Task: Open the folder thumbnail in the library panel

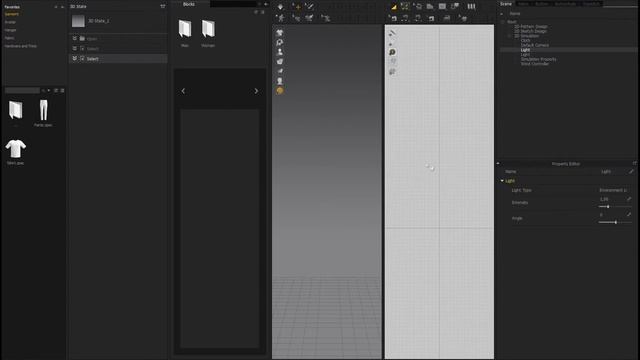Action: point(16,110)
